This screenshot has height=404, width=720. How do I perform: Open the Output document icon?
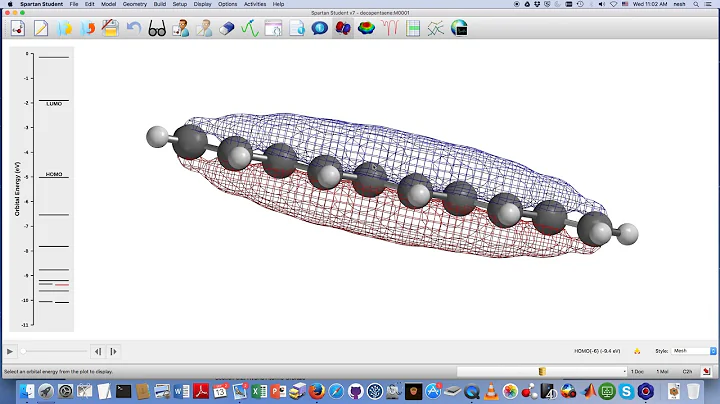(297, 28)
